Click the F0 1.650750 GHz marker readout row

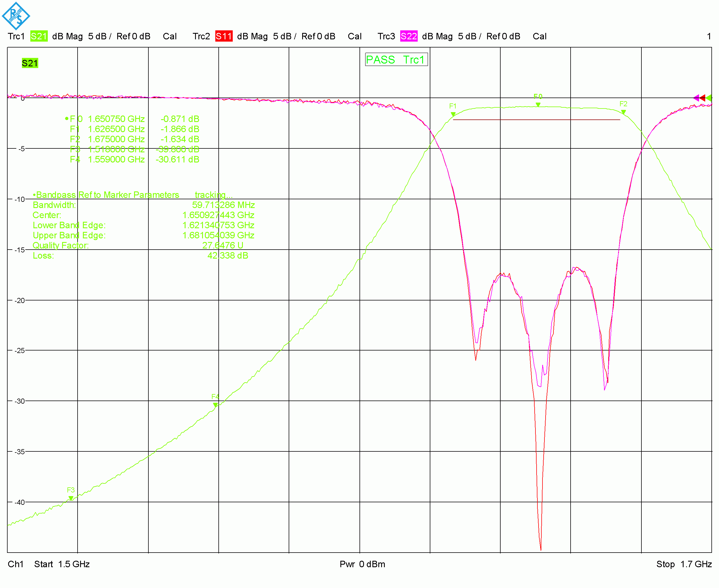point(132,119)
